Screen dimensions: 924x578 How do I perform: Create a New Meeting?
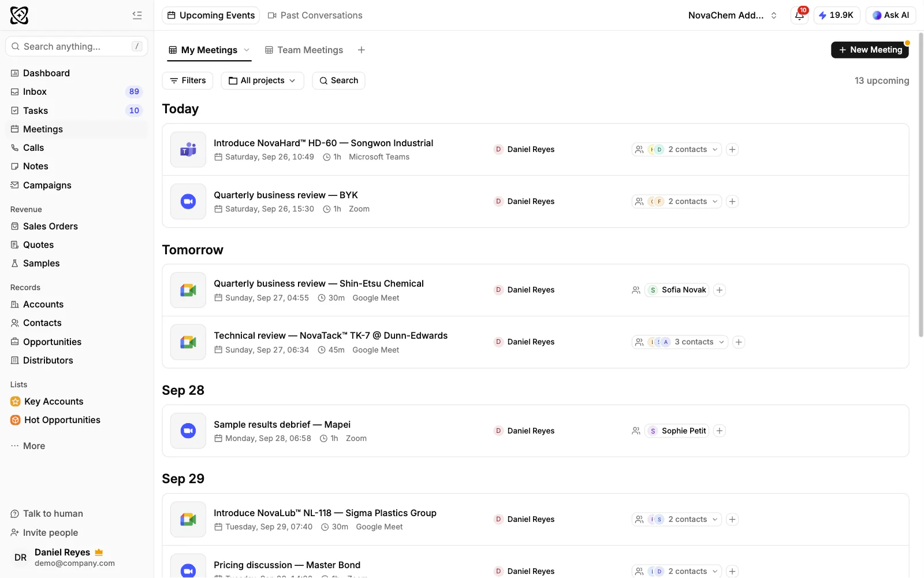[x=870, y=50]
